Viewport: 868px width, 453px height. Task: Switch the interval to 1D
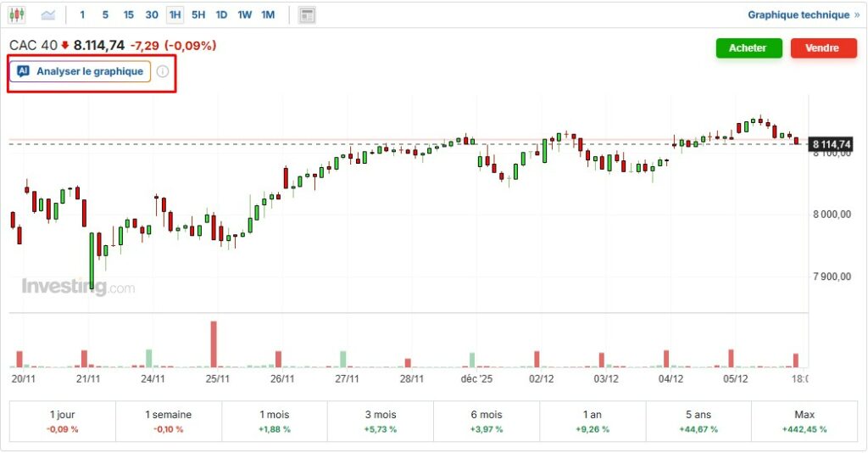pyautogui.click(x=221, y=14)
